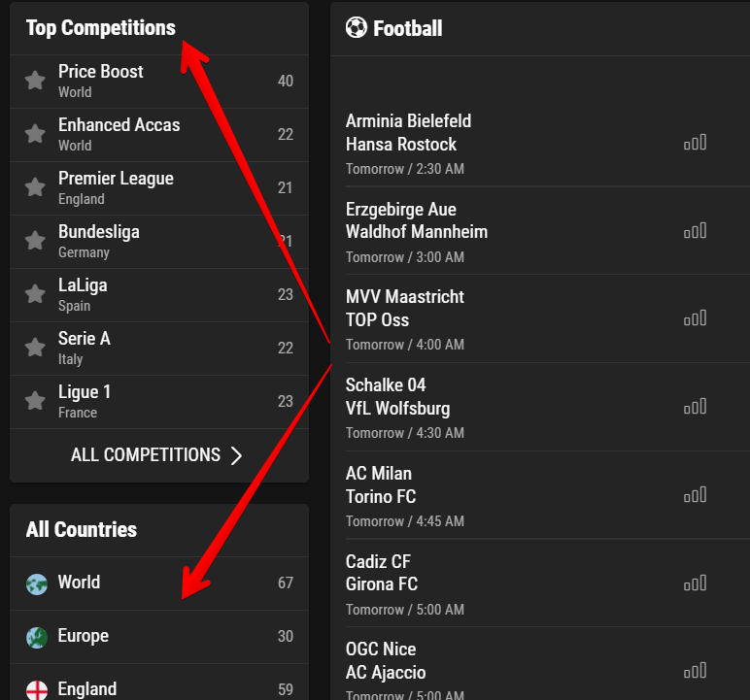View stats bars for Cadiz CF match
This screenshot has width=750, height=700.
(695, 583)
